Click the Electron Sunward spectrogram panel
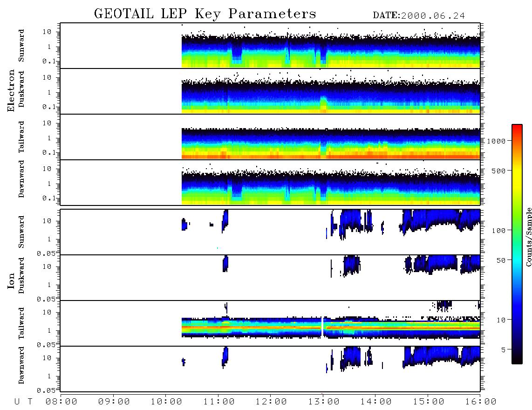The width and height of the screenshot is (532, 410). (270, 46)
